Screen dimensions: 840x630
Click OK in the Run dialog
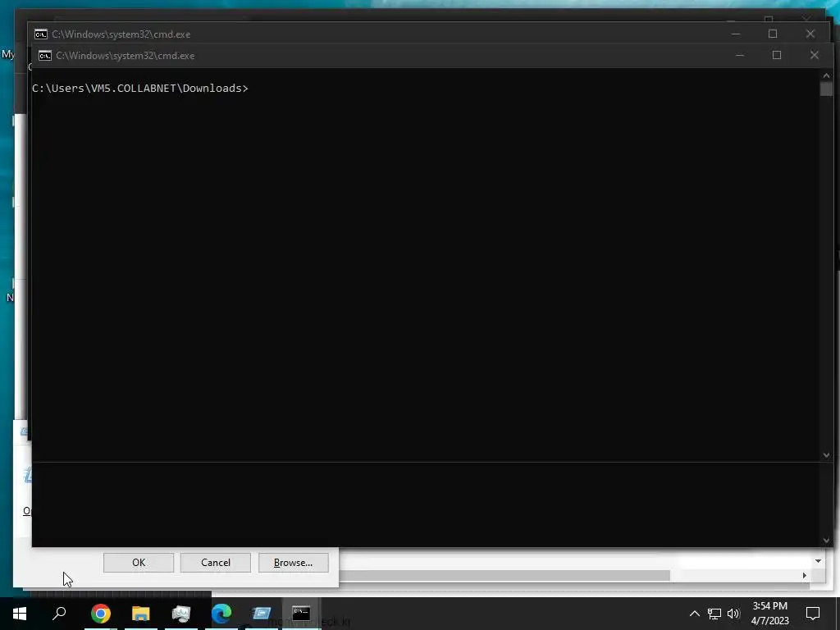tap(138, 563)
